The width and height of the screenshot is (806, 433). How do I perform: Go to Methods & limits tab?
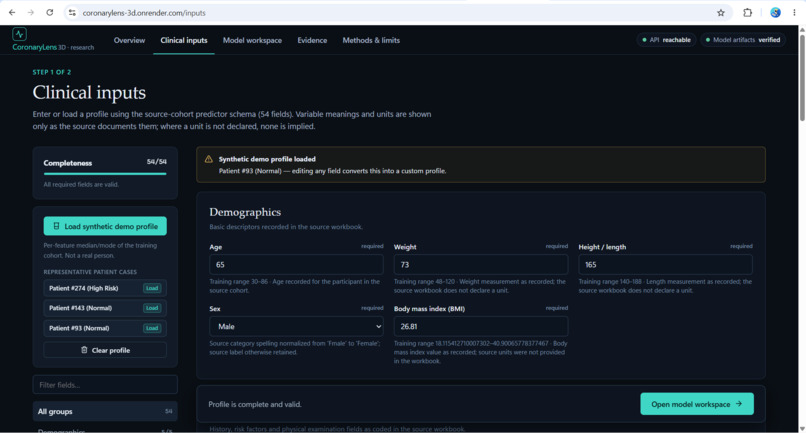click(371, 40)
